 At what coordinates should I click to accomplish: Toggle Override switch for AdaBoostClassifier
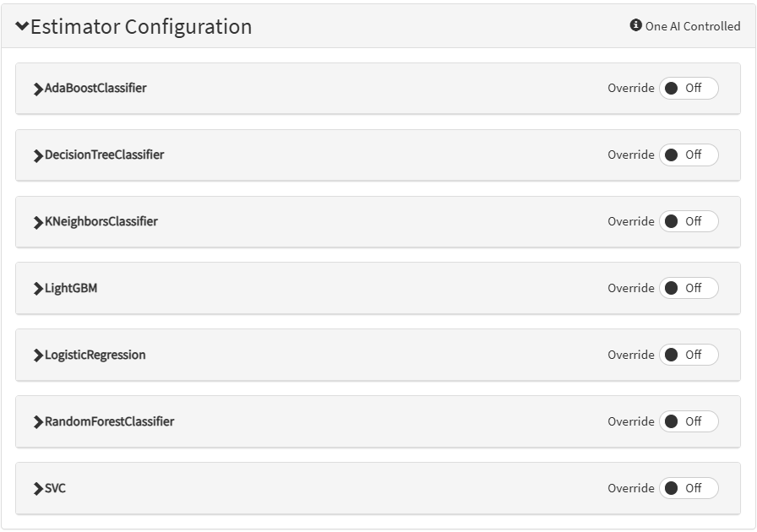pos(689,88)
